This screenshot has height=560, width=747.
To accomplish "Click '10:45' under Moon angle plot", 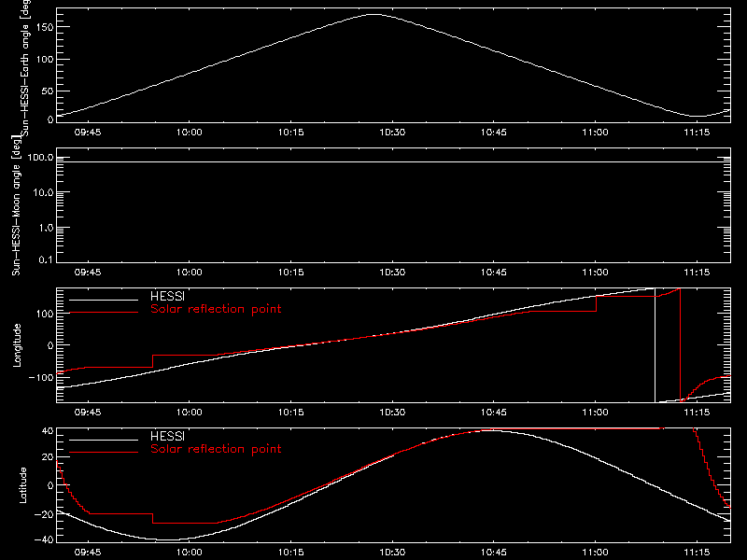I will 494,273.
